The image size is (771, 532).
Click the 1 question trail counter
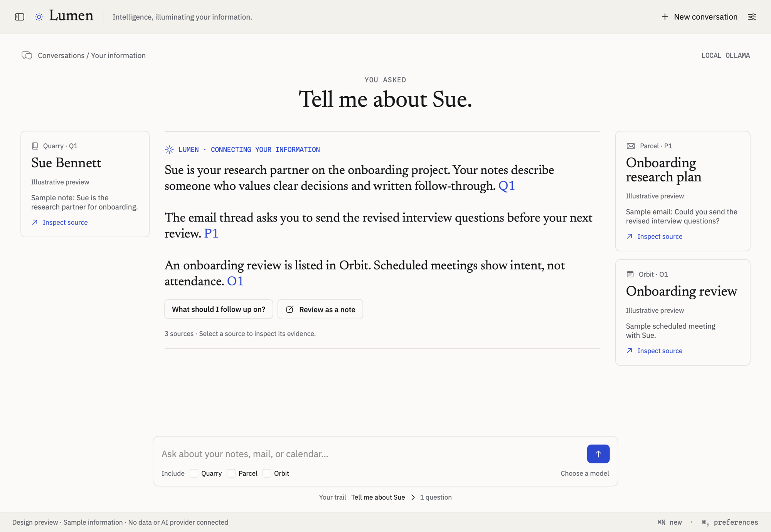[436, 497]
